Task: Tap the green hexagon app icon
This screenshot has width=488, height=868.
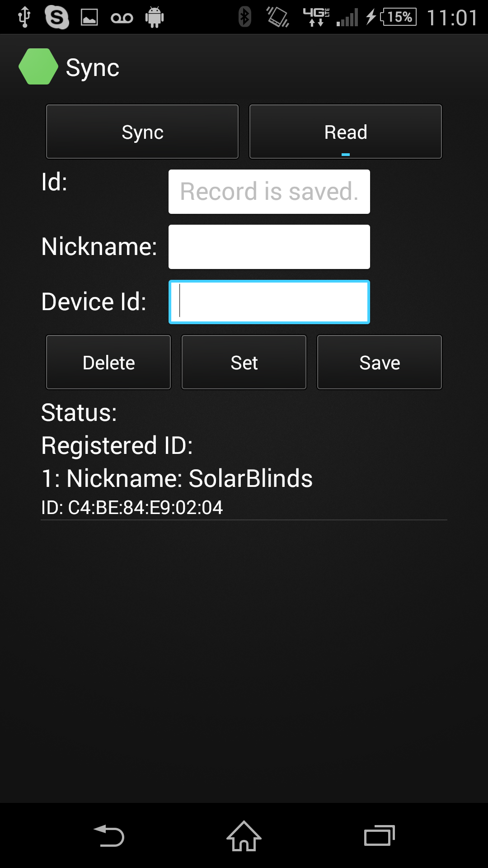Action: (x=38, y=66)
